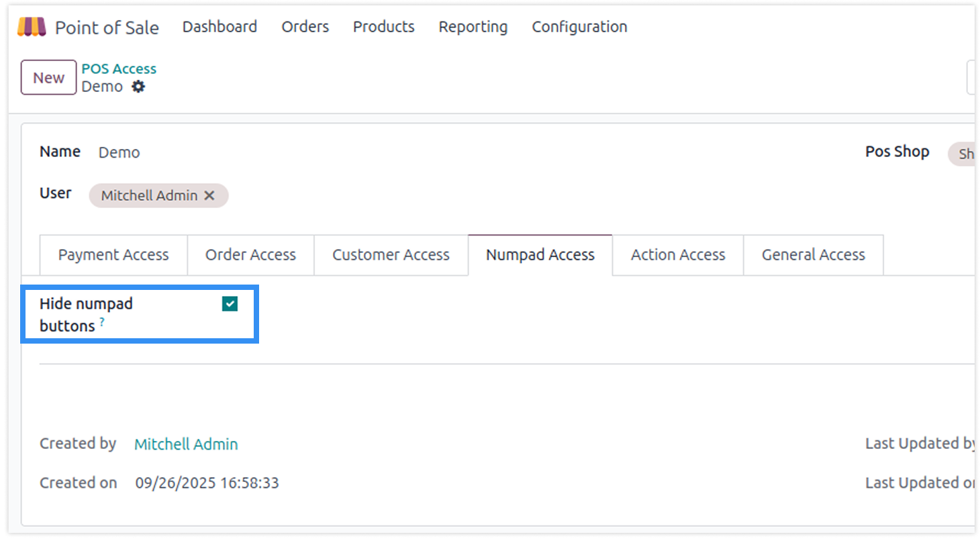Image resolution: width=980 pixels, height=553 pixels.
Task: Expand the Reporting menu
Action: 473,27
